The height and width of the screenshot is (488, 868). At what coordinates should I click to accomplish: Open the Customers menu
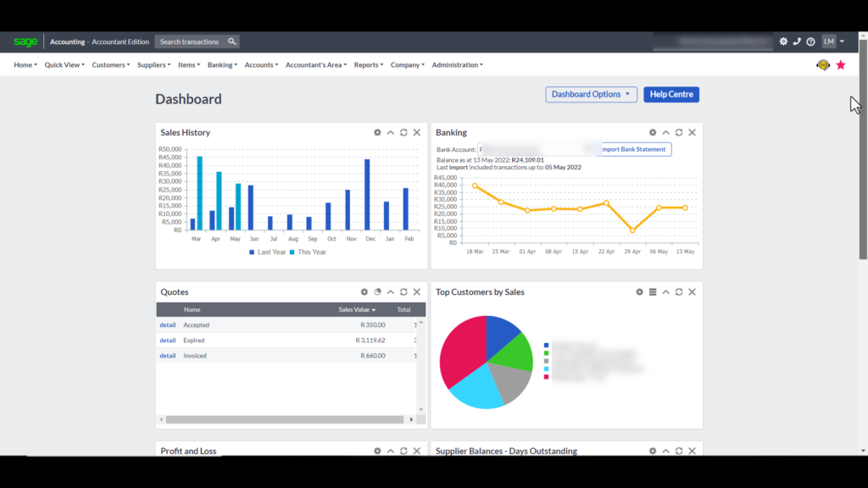(111, 64)
